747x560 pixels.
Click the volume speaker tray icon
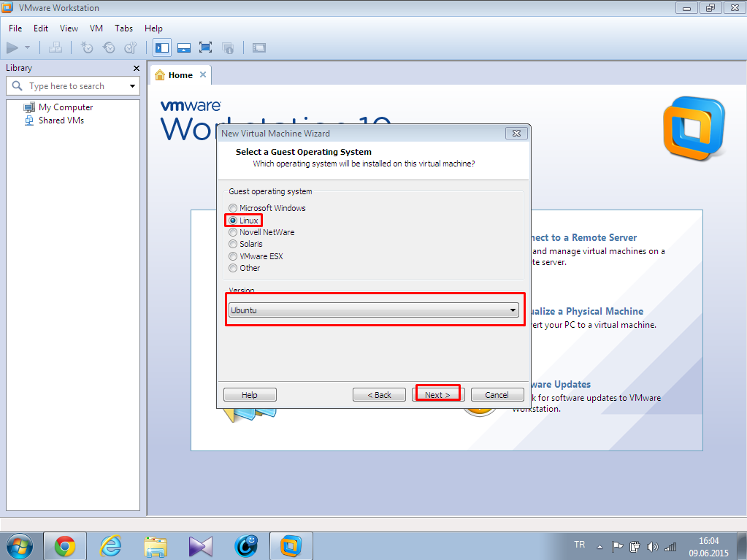pos(653,547)
